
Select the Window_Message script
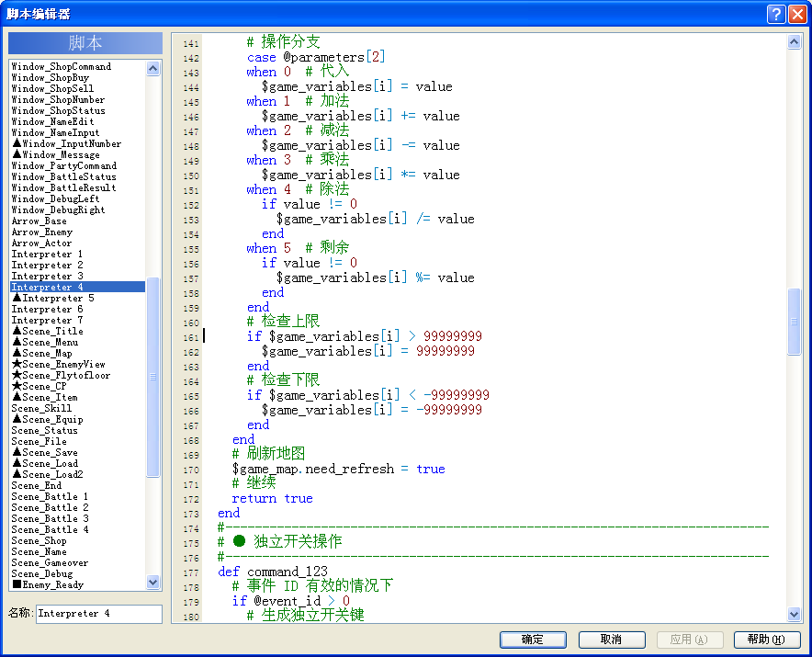click(x=78, y=155)
